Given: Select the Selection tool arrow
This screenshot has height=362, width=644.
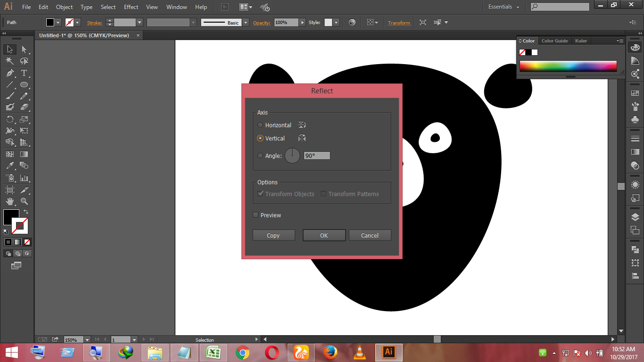Looking at the screenshot, I should 10,49.
